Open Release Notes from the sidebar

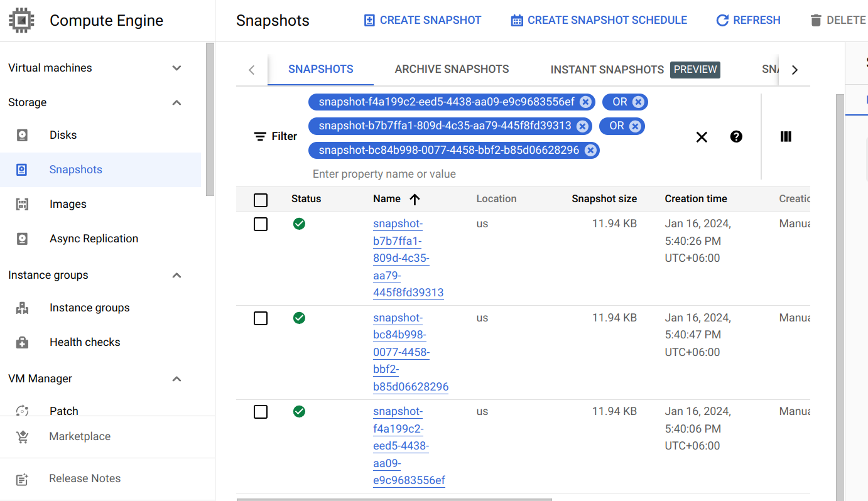tap(85, 478)
